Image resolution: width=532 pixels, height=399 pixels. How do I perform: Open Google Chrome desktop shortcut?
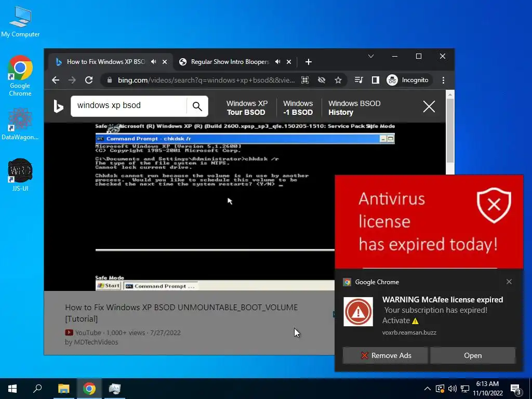pyautogui.click(x=20, y=76)
